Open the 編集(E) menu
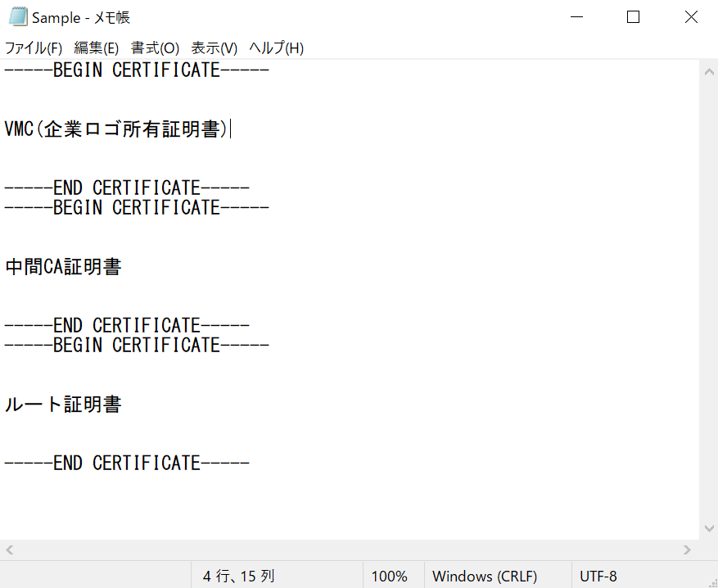This screenshot has width=718, height=588. click(96, 48)
